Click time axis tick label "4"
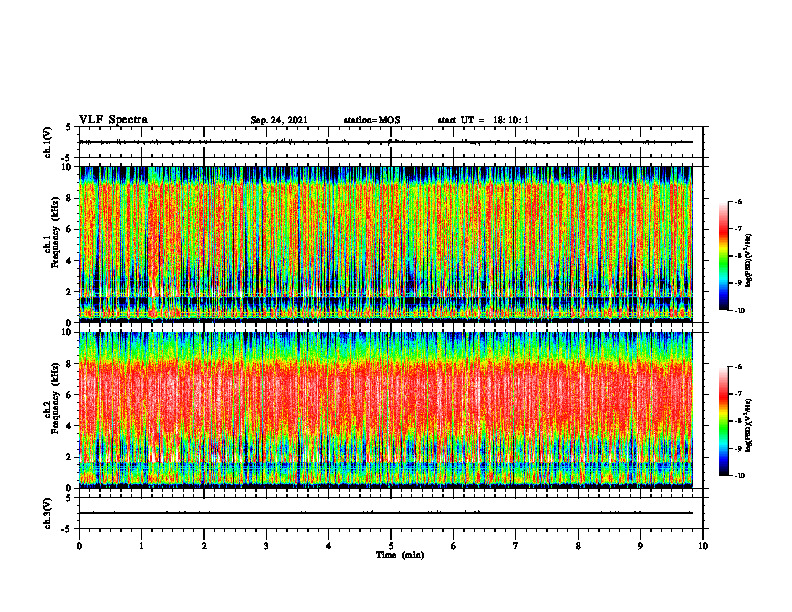Screen dimensions: 792x612 point(329,546)
